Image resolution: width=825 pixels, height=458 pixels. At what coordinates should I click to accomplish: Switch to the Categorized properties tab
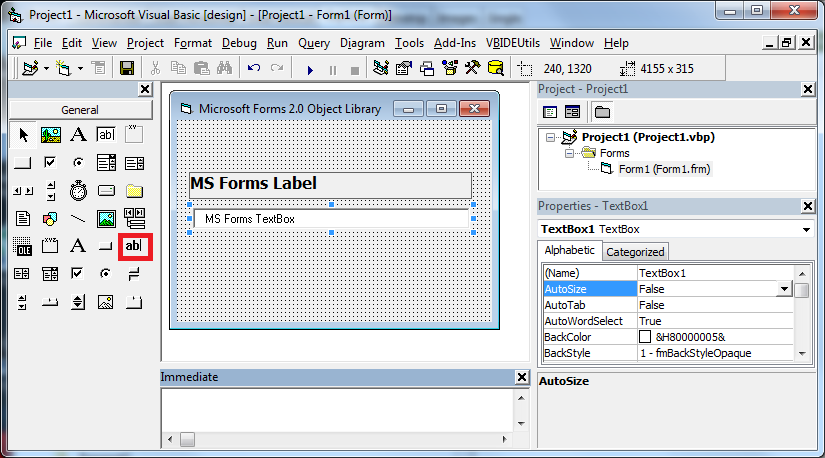click(x=635, y=252)
